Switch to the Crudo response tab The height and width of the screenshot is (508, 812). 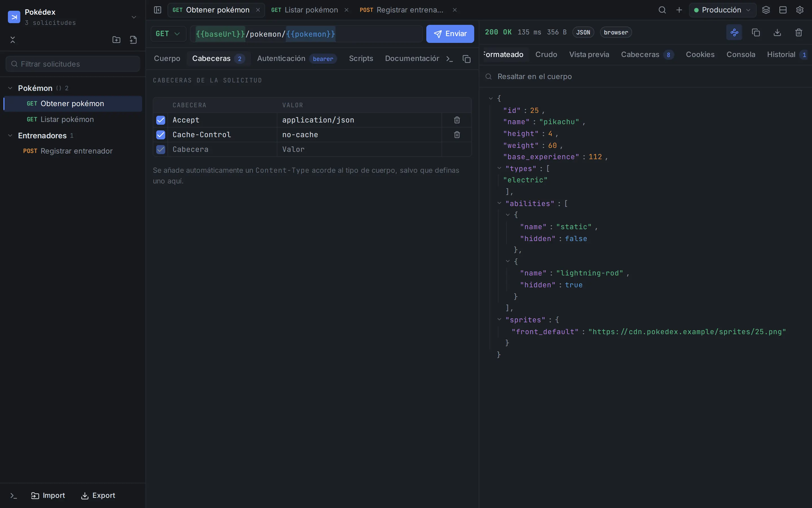(546, 54)
